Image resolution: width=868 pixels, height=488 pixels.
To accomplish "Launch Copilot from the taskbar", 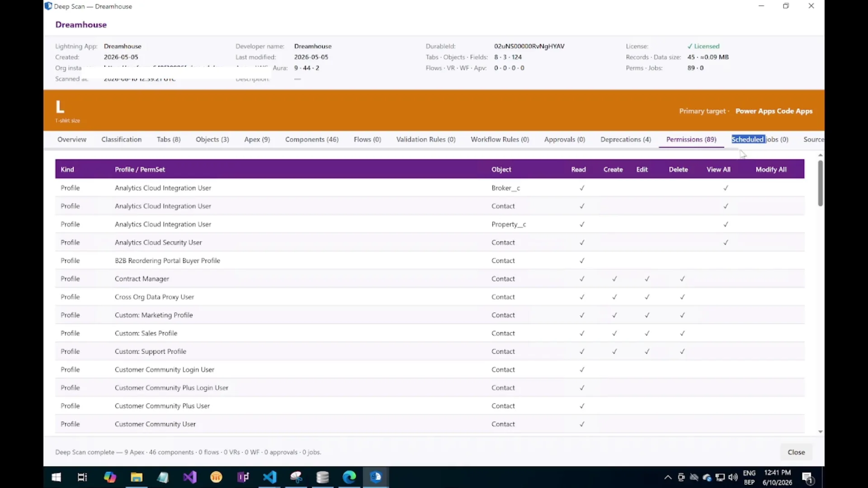I will 110,477.
